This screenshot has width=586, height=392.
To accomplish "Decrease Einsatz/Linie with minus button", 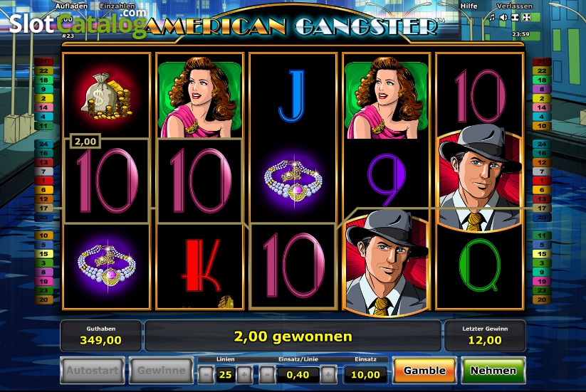I will [267, 374].
